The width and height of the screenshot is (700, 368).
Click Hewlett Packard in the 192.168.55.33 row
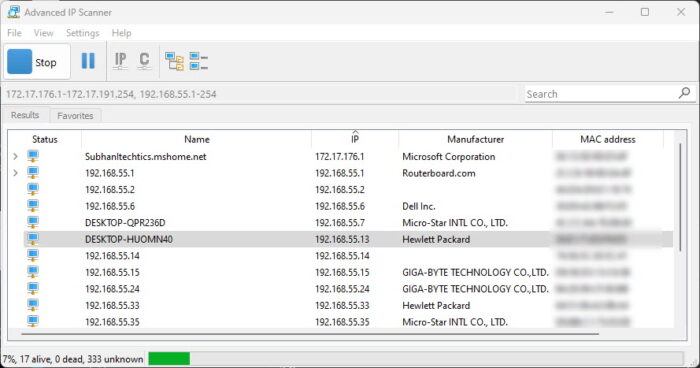[436, 305]
